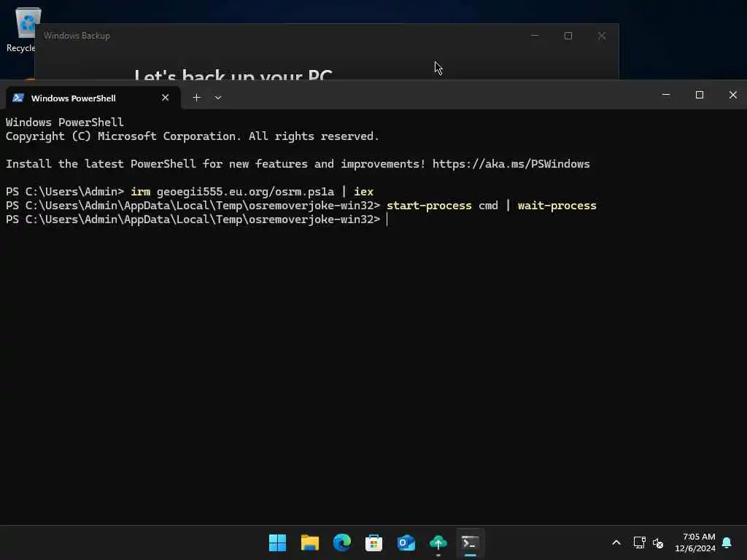This screenshot has height=560, width=747.
Task: Show hidden system tray icons
Action: pos(616,542)
